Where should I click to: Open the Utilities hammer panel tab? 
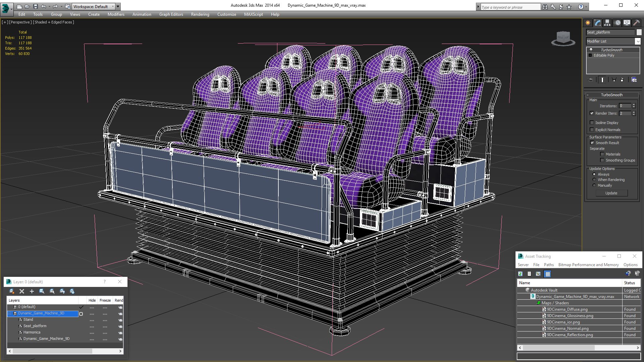tap(636, 23)
